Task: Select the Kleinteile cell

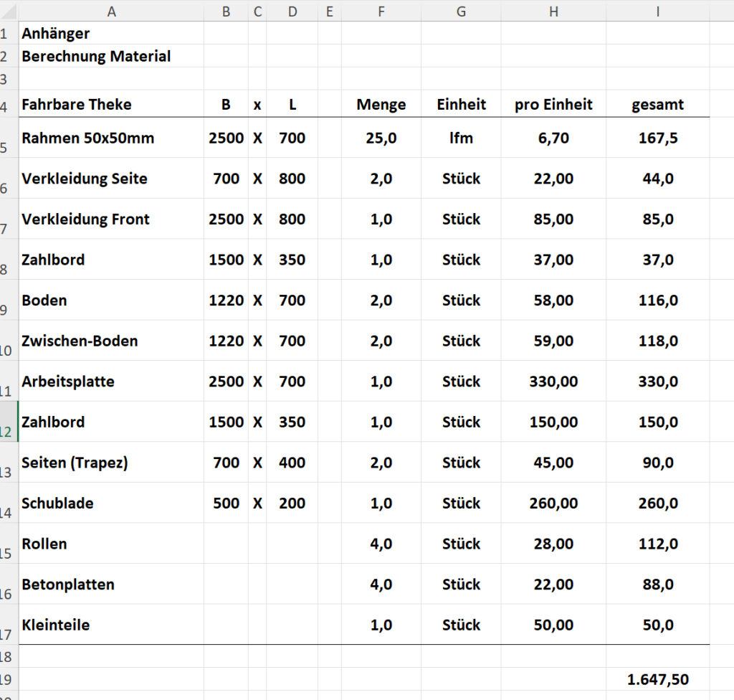Action: [x=111, y=625]
